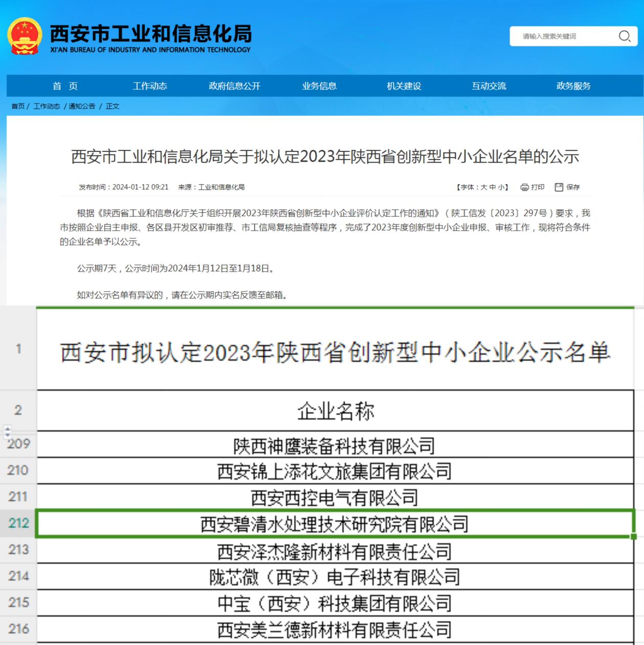Select row header 213
Screen dimensions: 644x645
(18, 550)
